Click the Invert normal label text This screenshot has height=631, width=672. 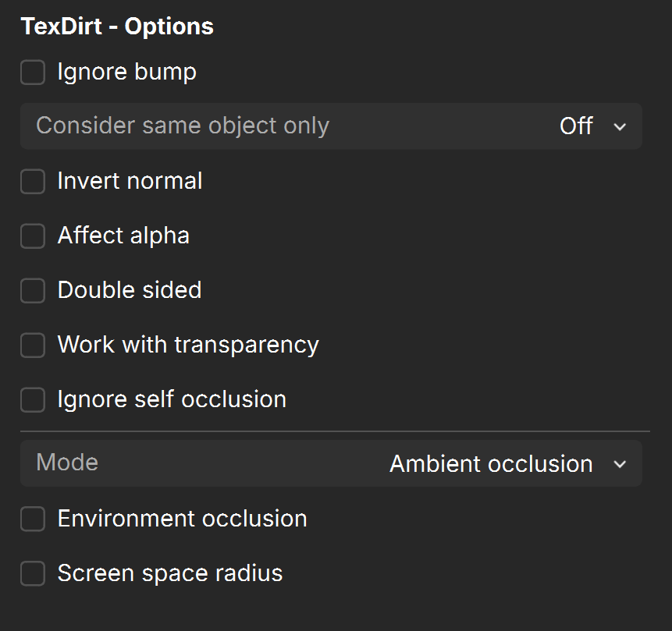pos(130,181)
